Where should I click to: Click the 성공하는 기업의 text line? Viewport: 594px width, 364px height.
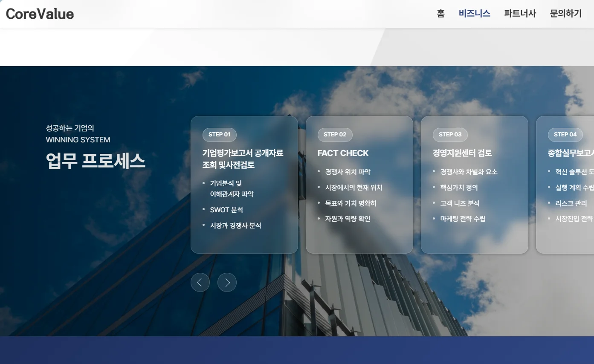pyautogui.click(x=70, y=128)
